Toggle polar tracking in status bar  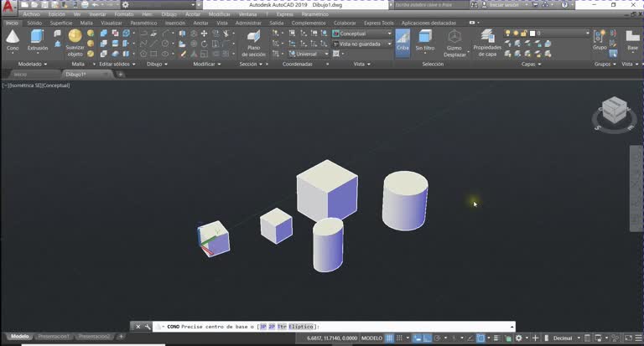point(438,338)
